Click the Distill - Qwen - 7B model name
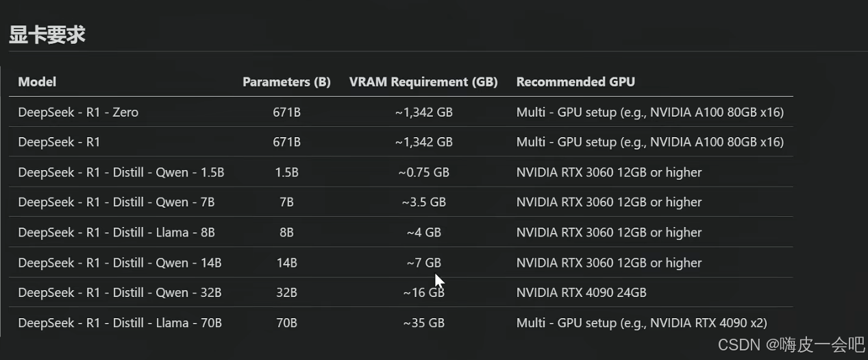 [116, 202]
